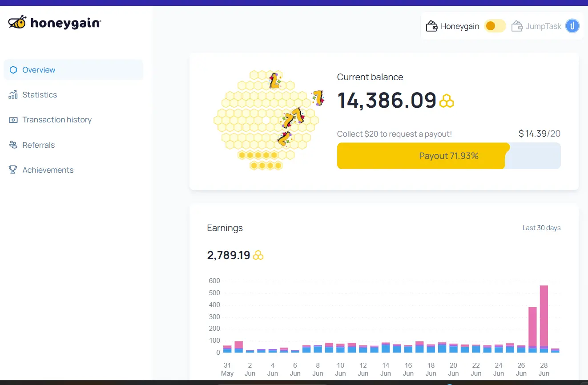Screen dimensions: 588x385
Task: Open Achievements via the trophy icon
Action: (13, 170)
